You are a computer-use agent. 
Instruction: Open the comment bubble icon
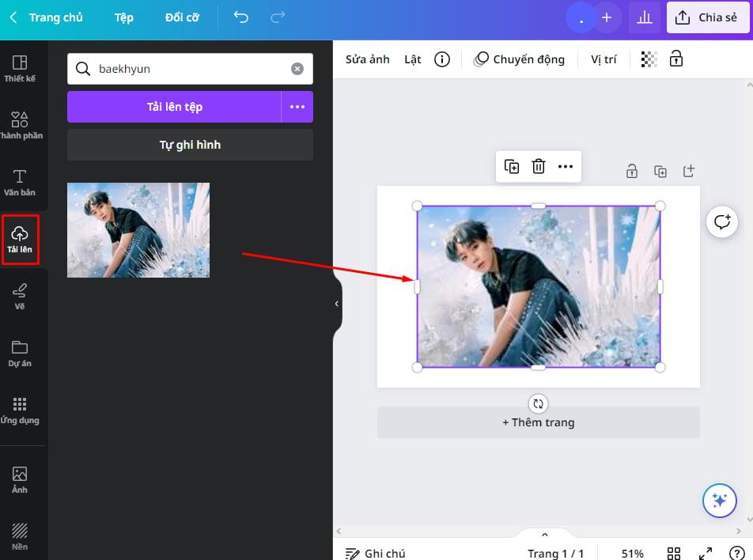721,221
